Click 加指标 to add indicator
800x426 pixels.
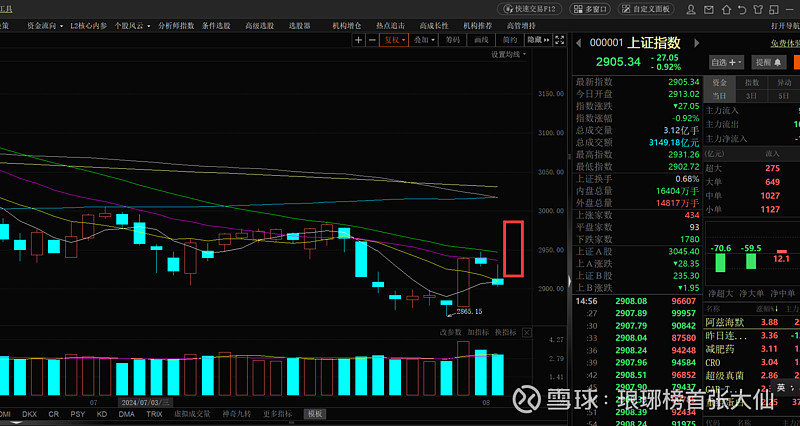point(478,332)
